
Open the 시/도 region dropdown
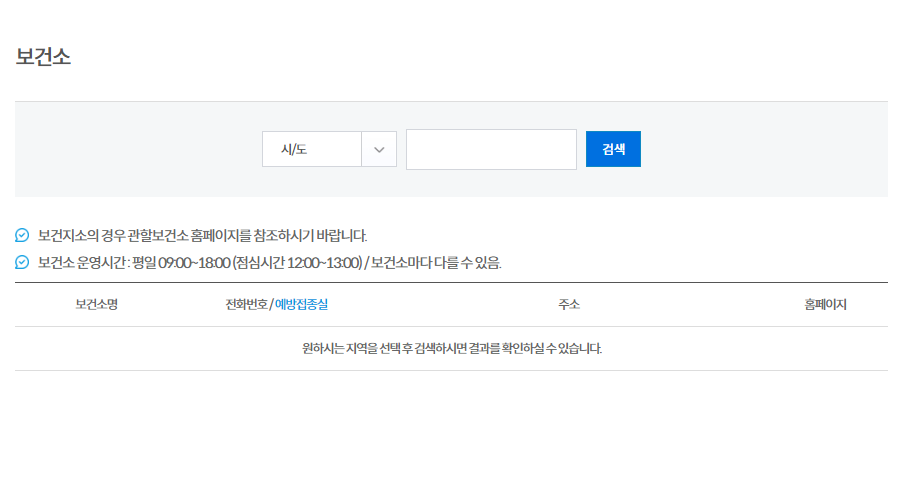pos(329,149)
